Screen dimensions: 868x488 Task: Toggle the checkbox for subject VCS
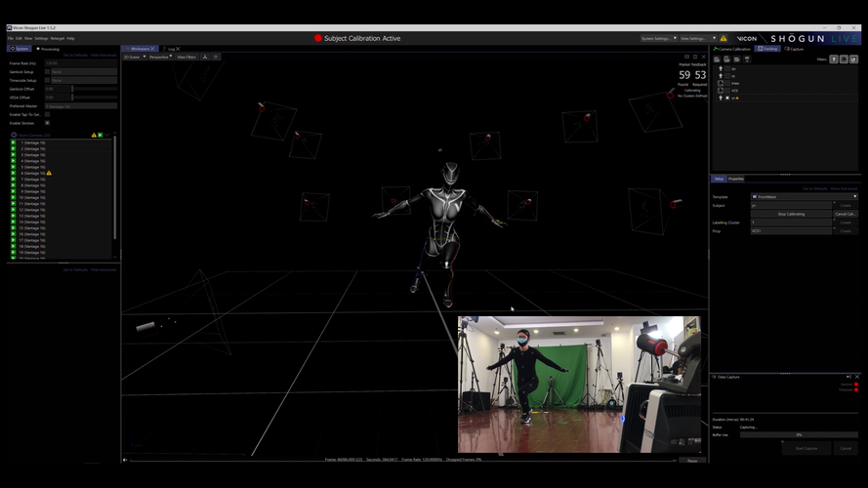point(727,91)
